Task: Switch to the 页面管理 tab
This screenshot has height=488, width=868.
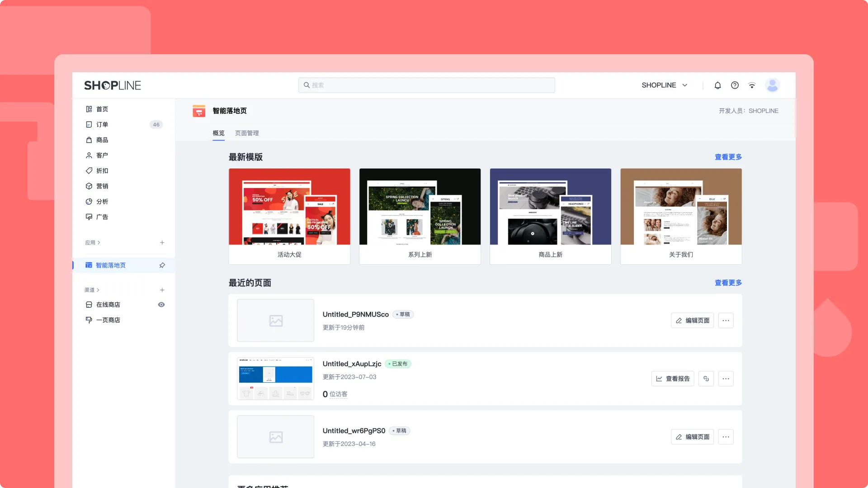Action: 247,133
